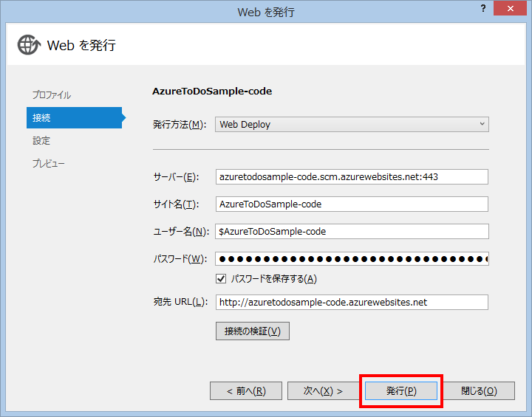Click the 宛先 URL input field
The height and width of the screenshot is (417, 532).
pos(352,302)
